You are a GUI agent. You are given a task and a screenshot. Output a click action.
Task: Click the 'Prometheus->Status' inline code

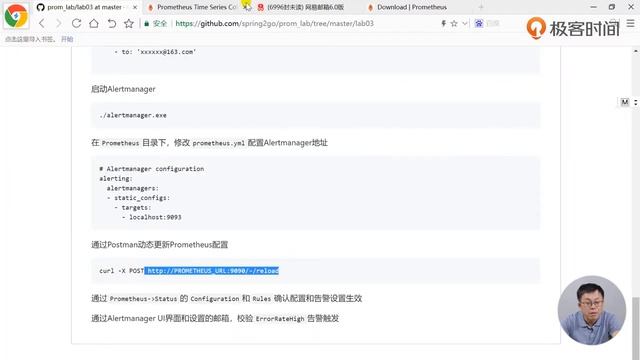point(143,299)
